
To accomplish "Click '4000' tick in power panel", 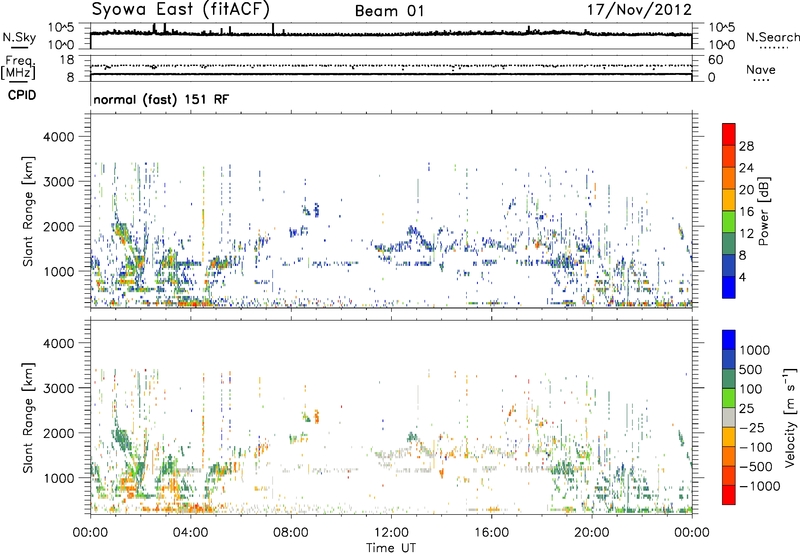I will pos(59,137).
